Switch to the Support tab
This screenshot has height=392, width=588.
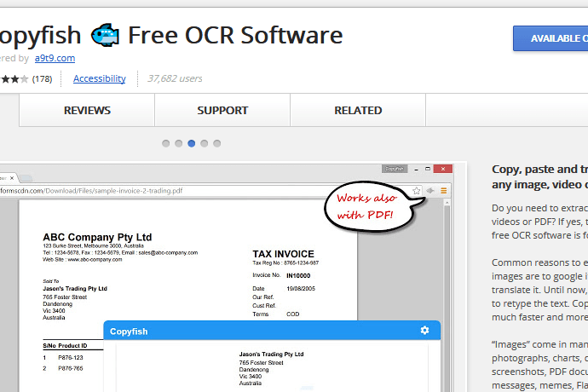pyautogui.click(x=222, y=110)
